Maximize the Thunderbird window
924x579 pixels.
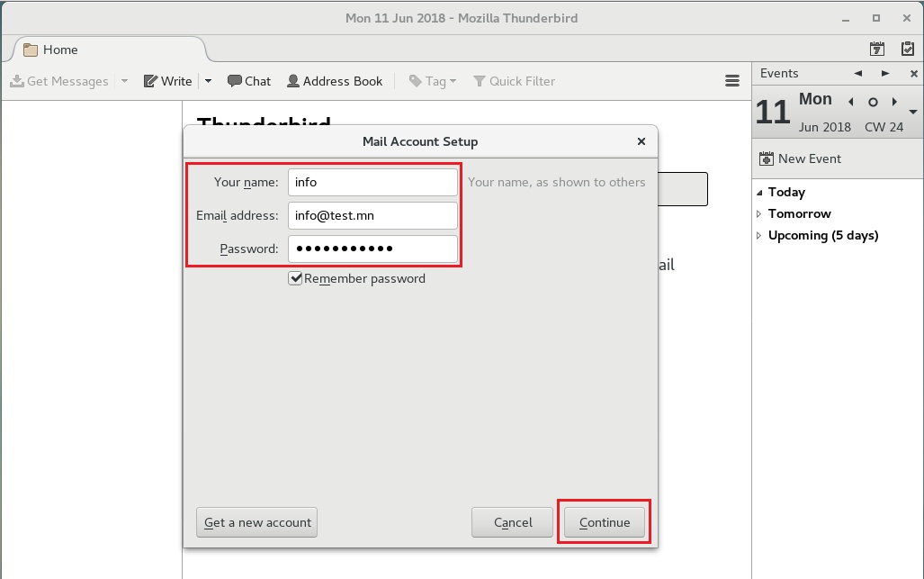[x=876, y=18]
